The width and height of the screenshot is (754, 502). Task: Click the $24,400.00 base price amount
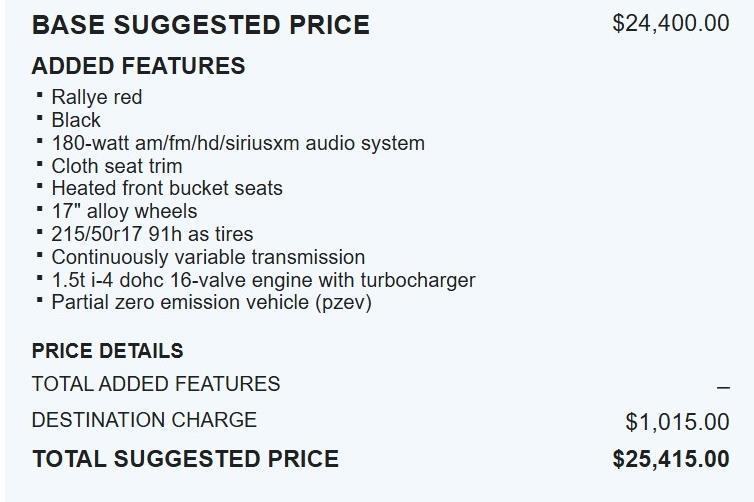[670, 23]
